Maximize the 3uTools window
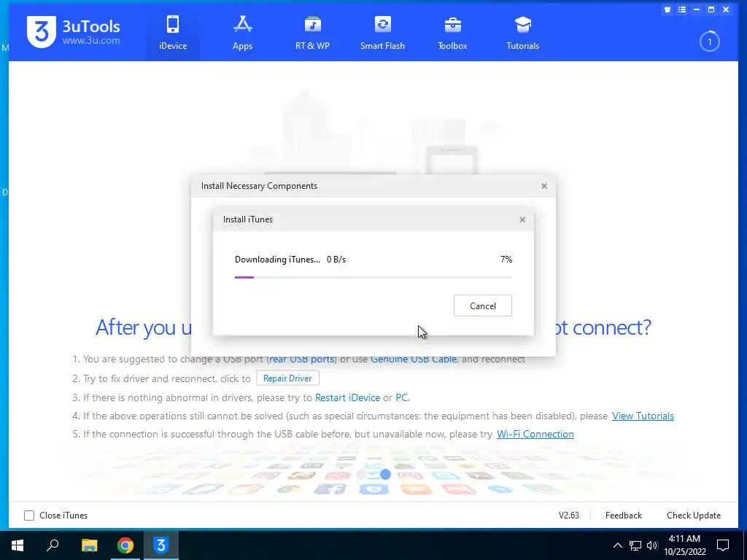 tap(711, 9)
